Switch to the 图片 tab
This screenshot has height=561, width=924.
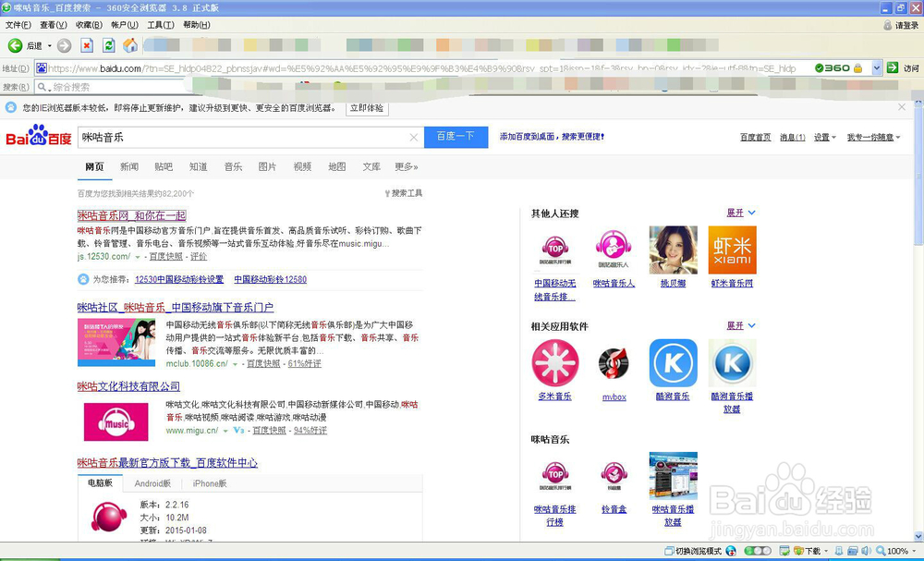(268, 166)
